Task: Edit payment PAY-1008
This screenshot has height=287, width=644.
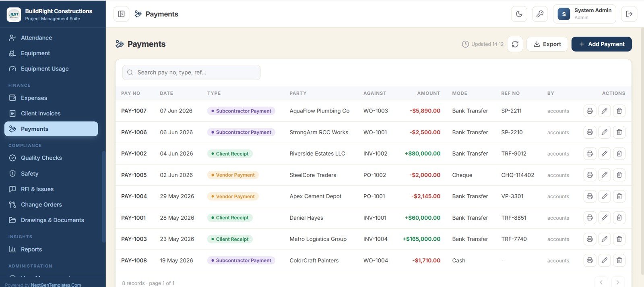Action: point(605,260)
